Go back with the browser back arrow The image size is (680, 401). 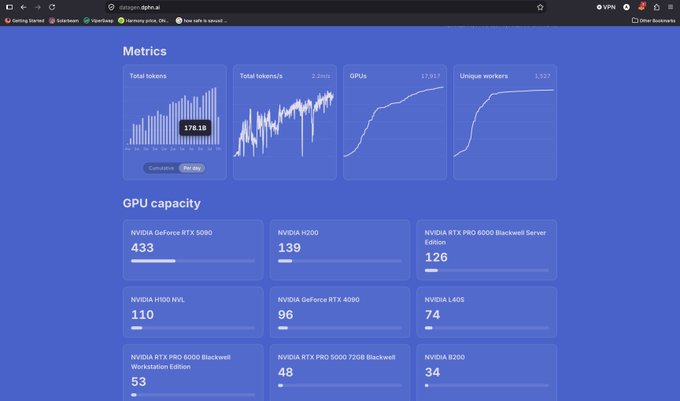coord(23,7)
